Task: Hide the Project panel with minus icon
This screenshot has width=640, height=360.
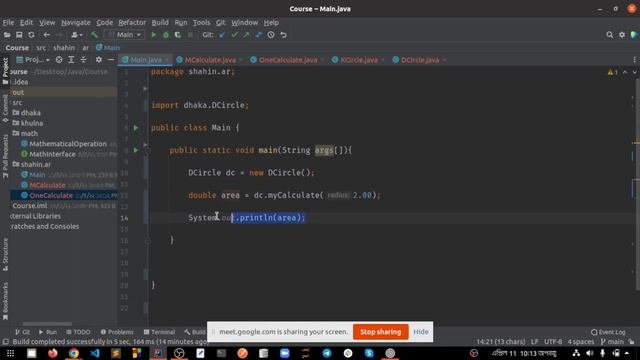Action: 111,60
